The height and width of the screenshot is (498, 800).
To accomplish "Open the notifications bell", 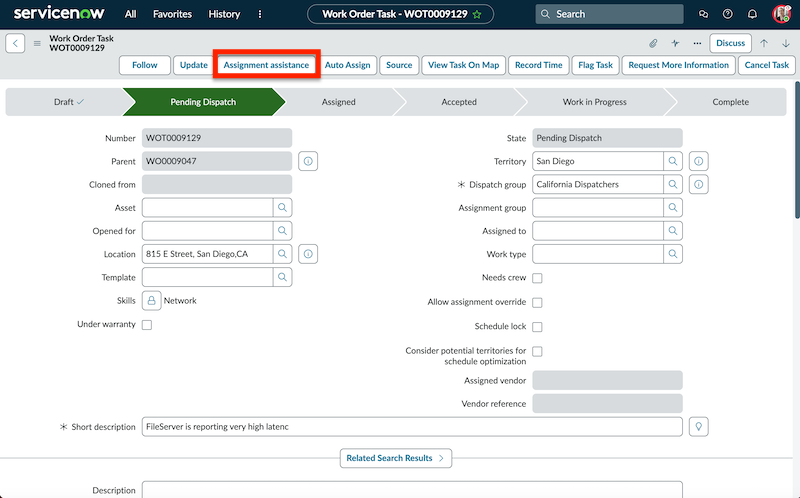I will [753, 14].
